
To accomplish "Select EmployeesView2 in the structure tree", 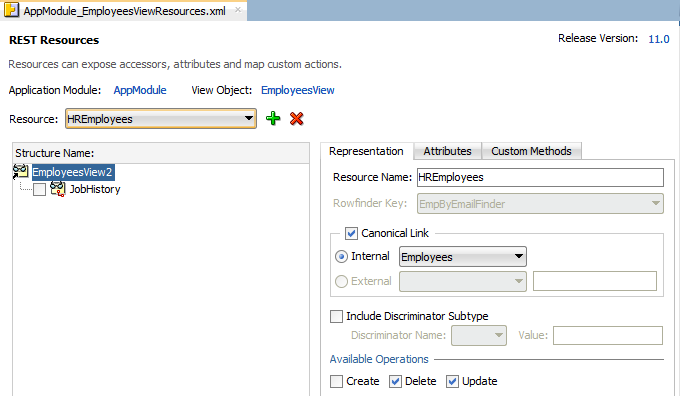I will click(x=72, y=172).
